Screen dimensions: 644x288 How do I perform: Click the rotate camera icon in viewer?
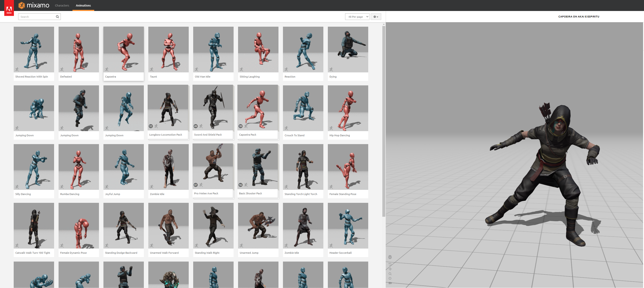click(x=390, y=264)
